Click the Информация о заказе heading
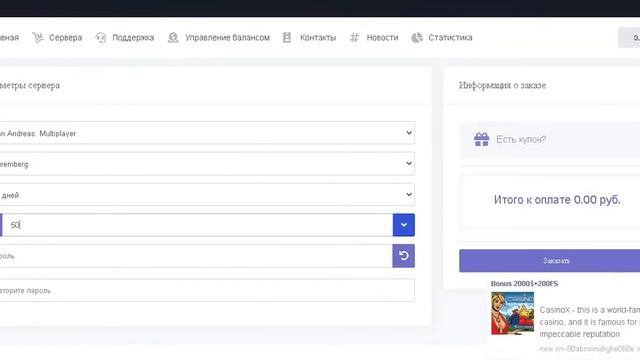Screen dimensions: 640x360 click(502, 85)
